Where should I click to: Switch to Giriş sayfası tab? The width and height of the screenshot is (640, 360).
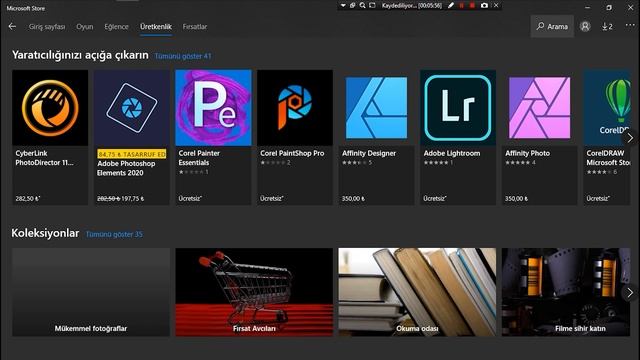pos(47,27)
